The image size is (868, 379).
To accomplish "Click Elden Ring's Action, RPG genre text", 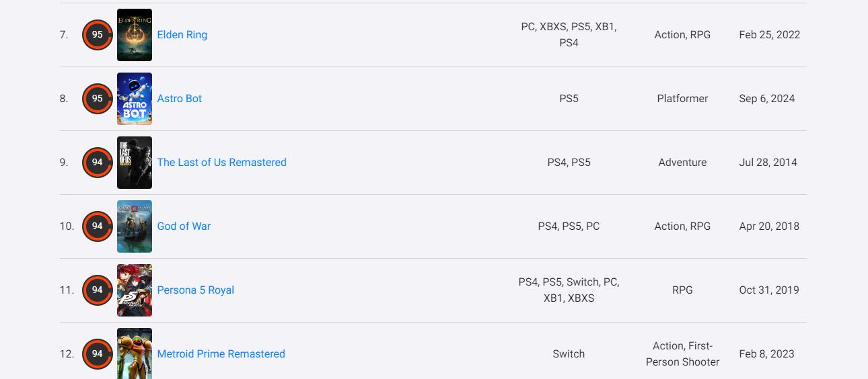I will point(682,35).
